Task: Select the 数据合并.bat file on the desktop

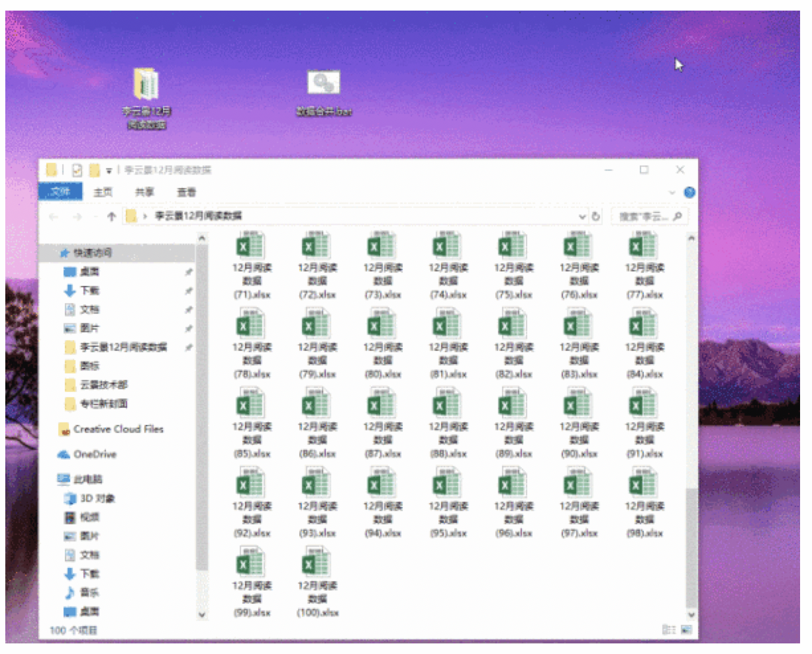Action: (x=323, y=93)
